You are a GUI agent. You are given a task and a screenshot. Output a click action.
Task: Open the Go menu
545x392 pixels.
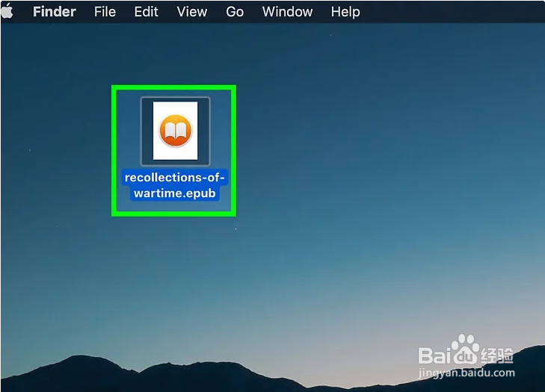pos(235,12)
